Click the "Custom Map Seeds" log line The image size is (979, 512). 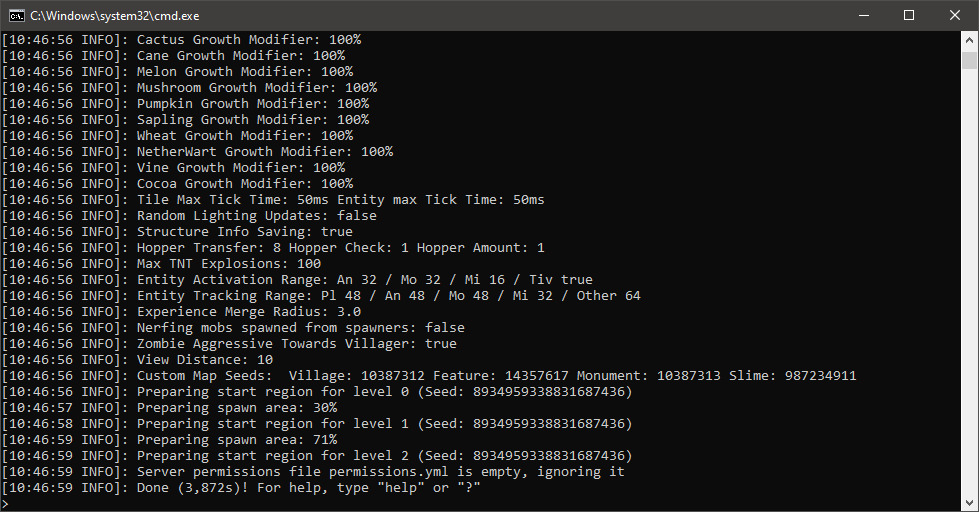[496, 376]
